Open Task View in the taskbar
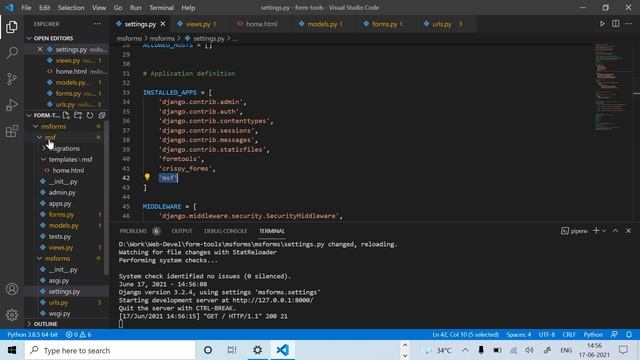 click(232, 350)
